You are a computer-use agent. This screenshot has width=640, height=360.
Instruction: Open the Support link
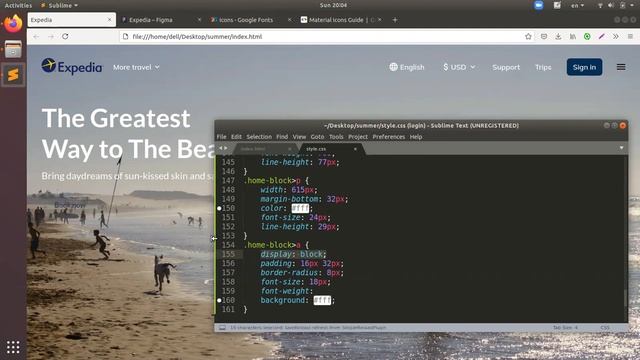click(506, 67)
